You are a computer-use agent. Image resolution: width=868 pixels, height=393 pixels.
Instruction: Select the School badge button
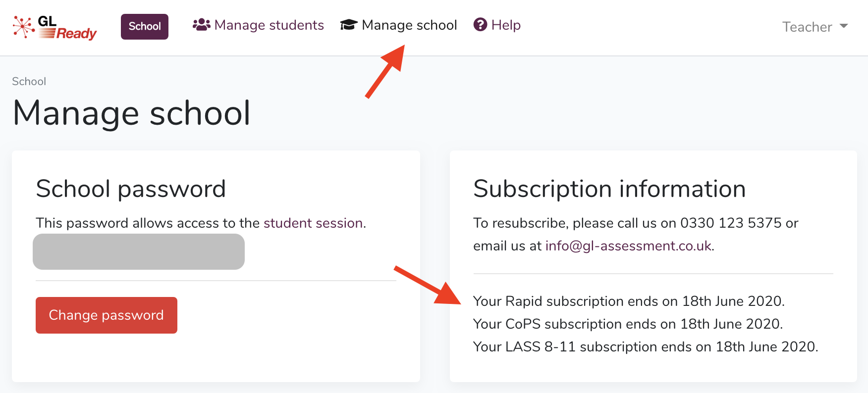coord(145,26)
